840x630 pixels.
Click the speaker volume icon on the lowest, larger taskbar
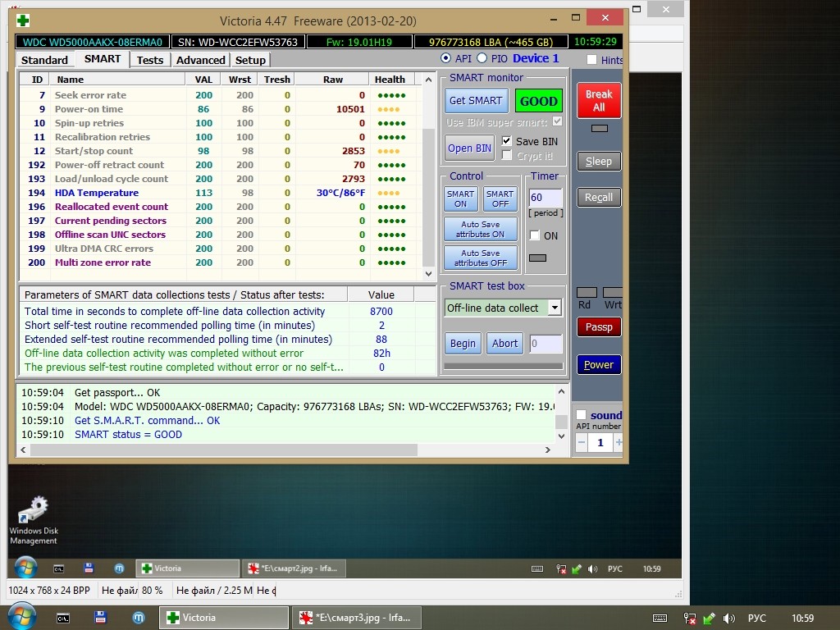[728, 619]
